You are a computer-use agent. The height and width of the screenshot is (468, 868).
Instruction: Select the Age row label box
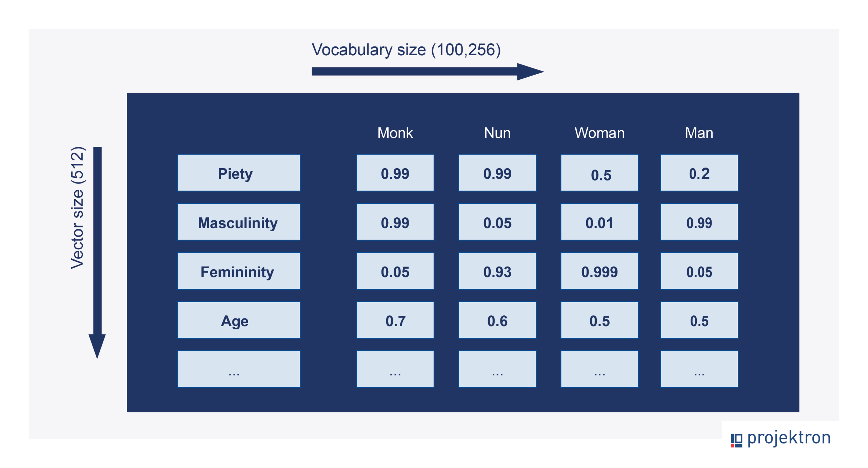point(239,320)
